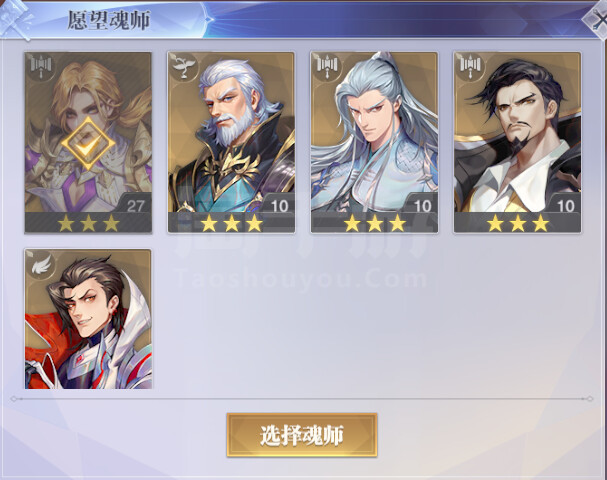Image resolution: width=607 pixels, height=480 pixels.
Task: Click the hammer emblem beside the title
Action: point(16,19)
